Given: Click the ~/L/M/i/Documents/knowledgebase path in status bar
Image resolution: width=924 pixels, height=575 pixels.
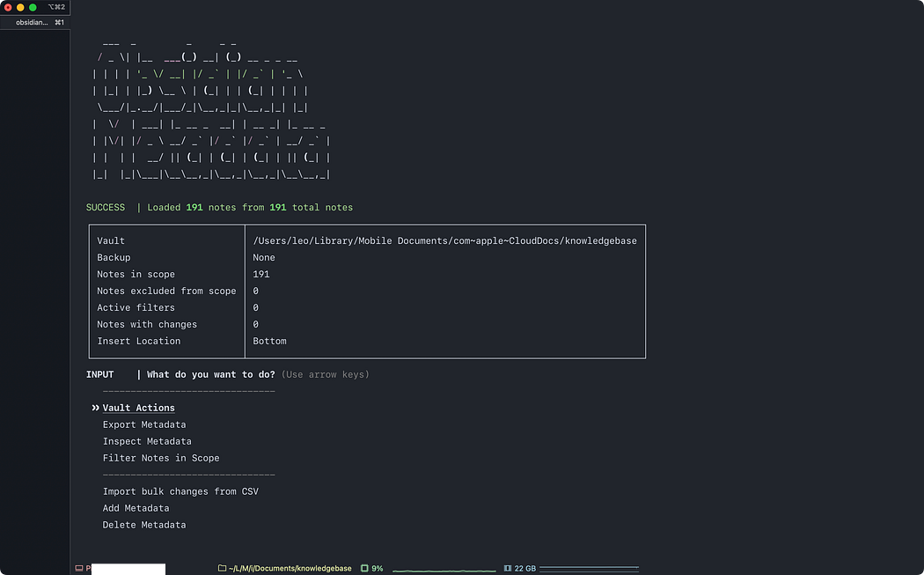Looking at the screenshot, I should (x=290, y=569).
